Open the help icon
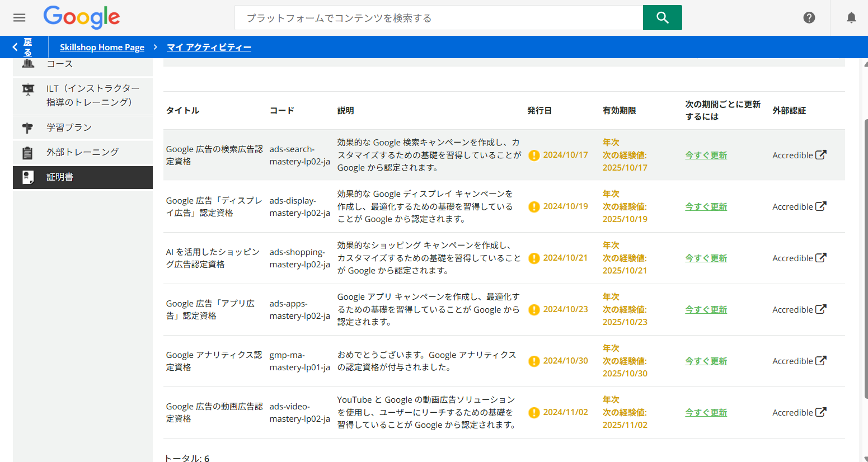 tap(809, 17)
